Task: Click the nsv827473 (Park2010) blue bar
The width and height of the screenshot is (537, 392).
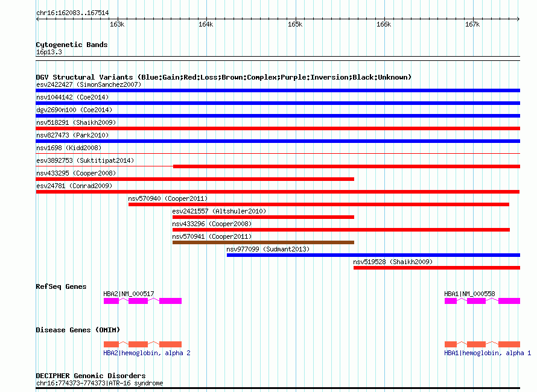Action: (278, 141)
